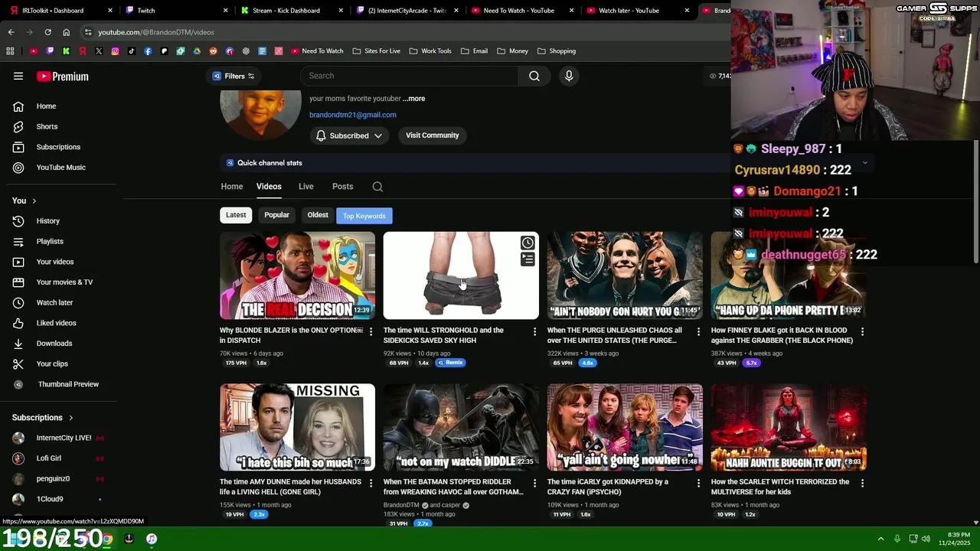Add the SKY HIGH video to Watch later
This screenshot has height=551, width=980.
coord(528,243)
